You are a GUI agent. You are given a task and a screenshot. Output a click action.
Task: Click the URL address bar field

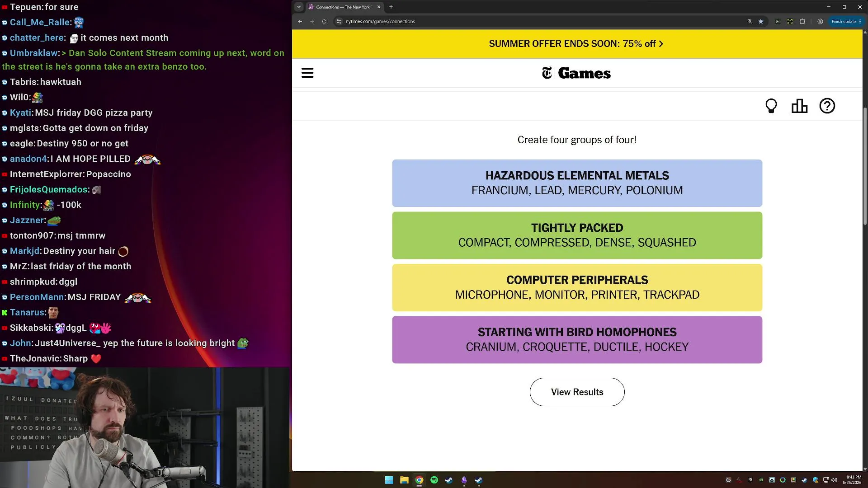click(542, 21)
